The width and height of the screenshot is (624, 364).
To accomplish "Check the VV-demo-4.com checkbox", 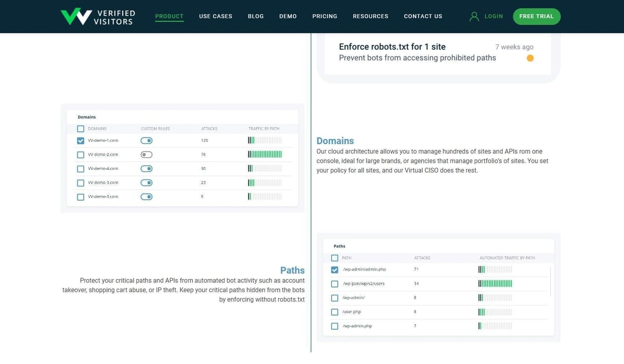I will (x=81, y=168).
